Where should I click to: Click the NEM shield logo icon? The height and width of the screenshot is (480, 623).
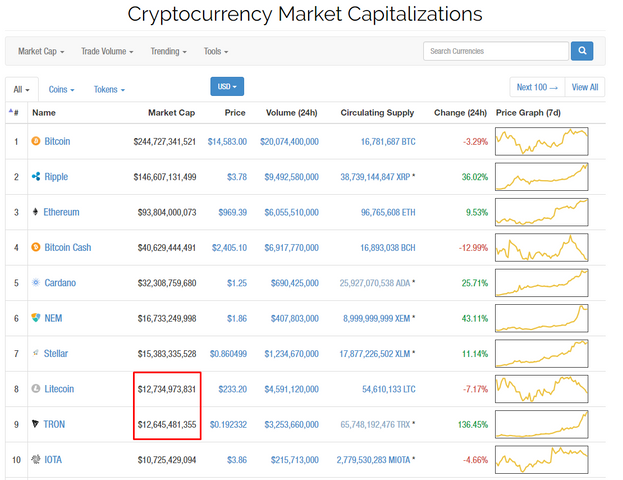click(36, 318)
